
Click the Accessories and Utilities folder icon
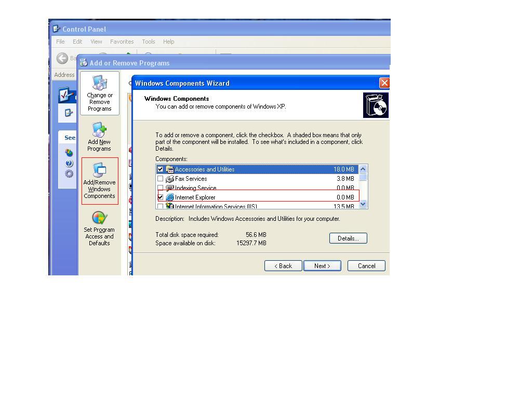click(x=170, y=169)
